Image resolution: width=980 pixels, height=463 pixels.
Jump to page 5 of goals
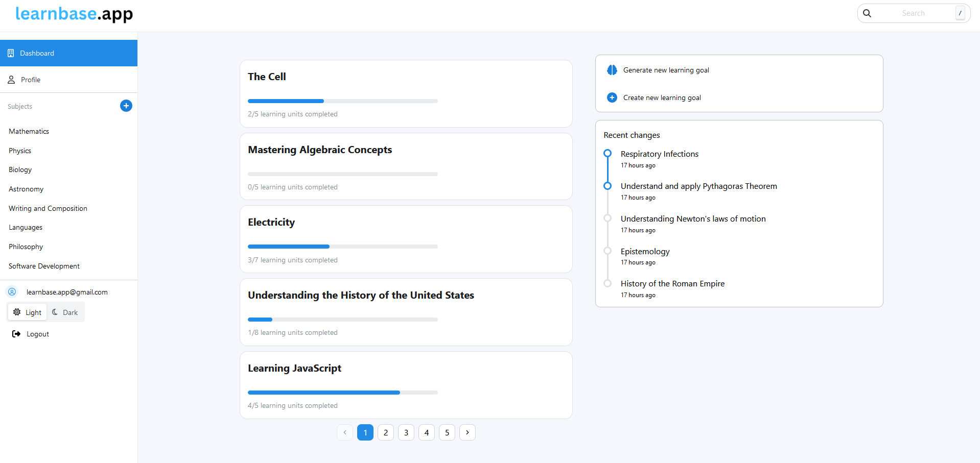[447, 432]
